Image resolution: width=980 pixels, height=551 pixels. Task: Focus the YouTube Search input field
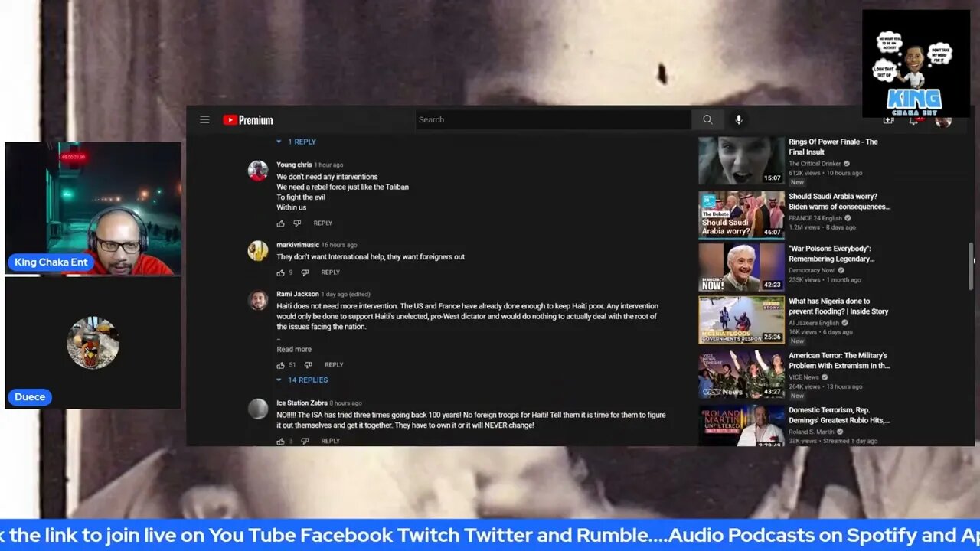pyautogui.click(x=554, y=119)
